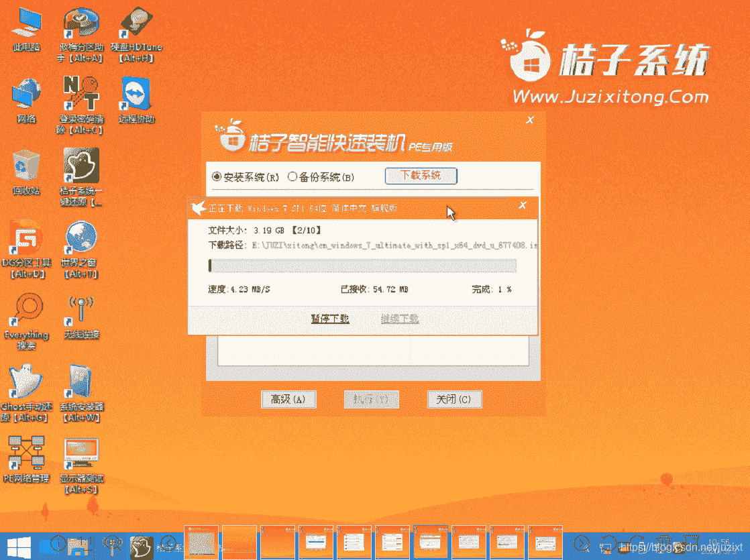Select the 安装系统(R) radio option
Image resolution: width=750 pixels, height=560 pixels.
246,177
